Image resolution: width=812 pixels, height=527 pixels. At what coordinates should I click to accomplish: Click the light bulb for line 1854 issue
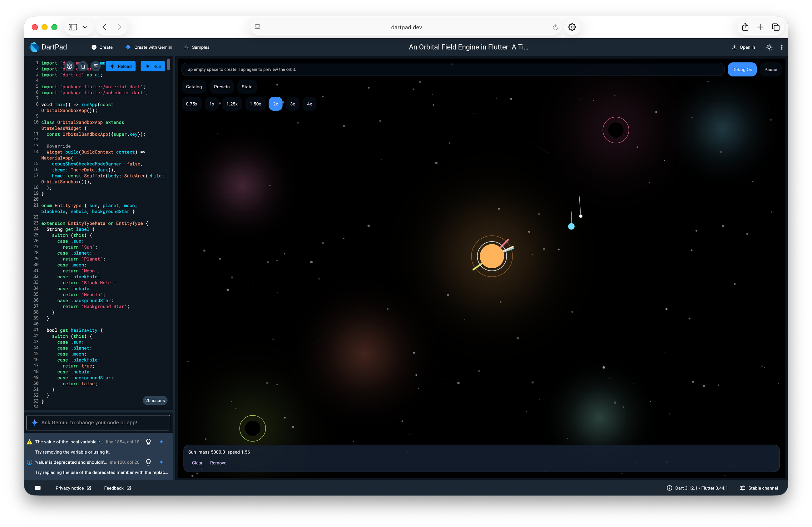point(148,442)
